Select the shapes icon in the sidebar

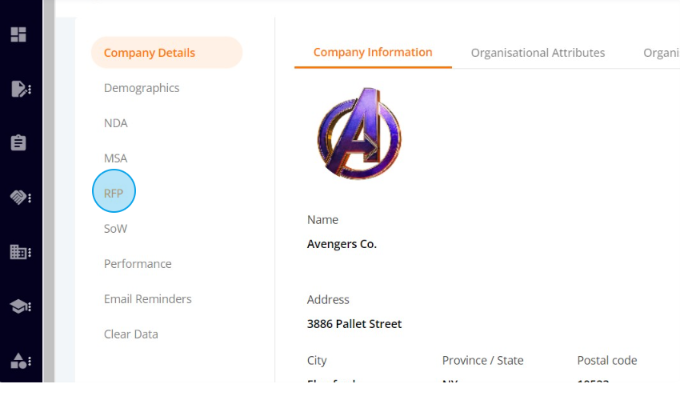pyautogui.click(x=20, y=361)
